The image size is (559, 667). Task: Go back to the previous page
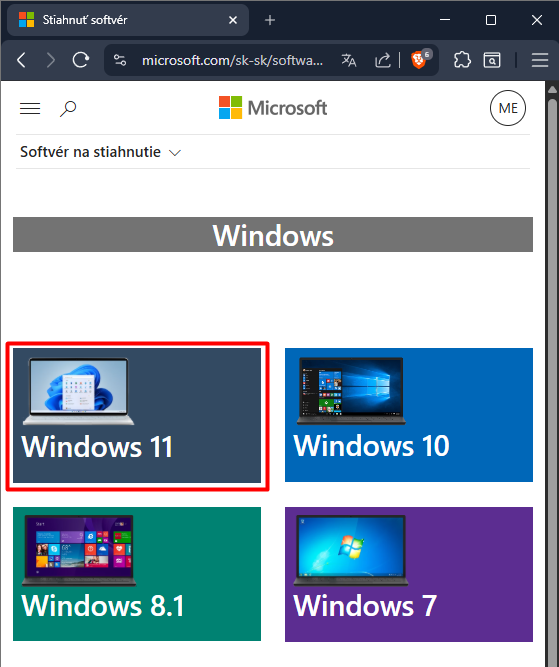click(x=21, y=60)
